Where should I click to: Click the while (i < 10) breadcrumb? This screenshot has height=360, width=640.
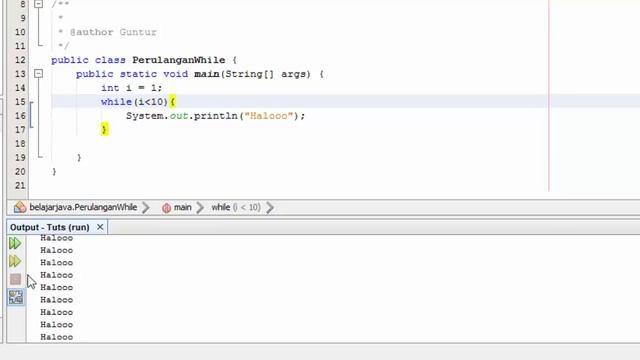coord(236,207)
